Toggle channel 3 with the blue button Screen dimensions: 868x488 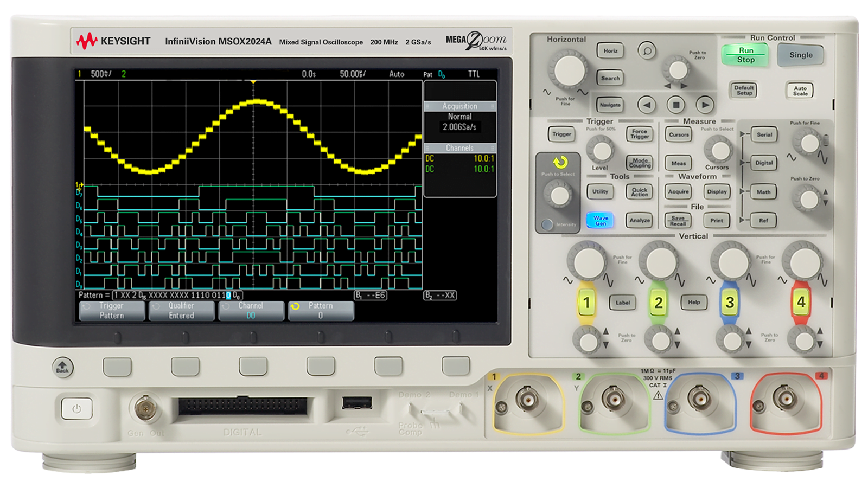[x=730, y=302]
